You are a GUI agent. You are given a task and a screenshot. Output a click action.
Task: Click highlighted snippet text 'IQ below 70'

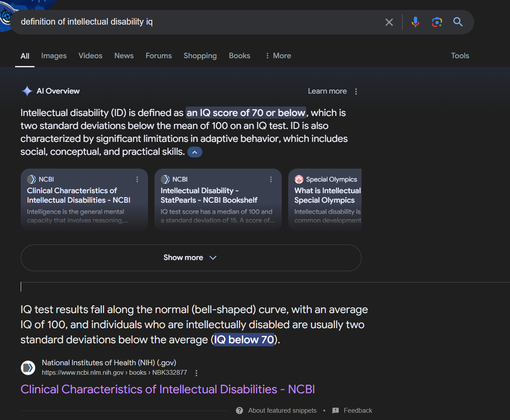click(244, 340)
